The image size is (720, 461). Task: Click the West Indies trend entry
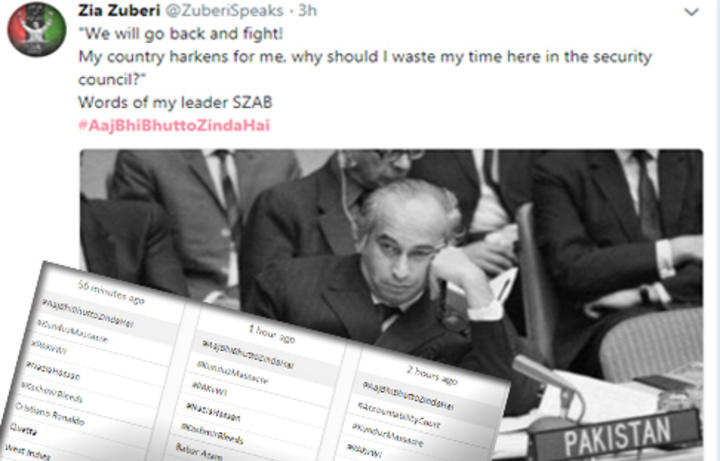27,452
